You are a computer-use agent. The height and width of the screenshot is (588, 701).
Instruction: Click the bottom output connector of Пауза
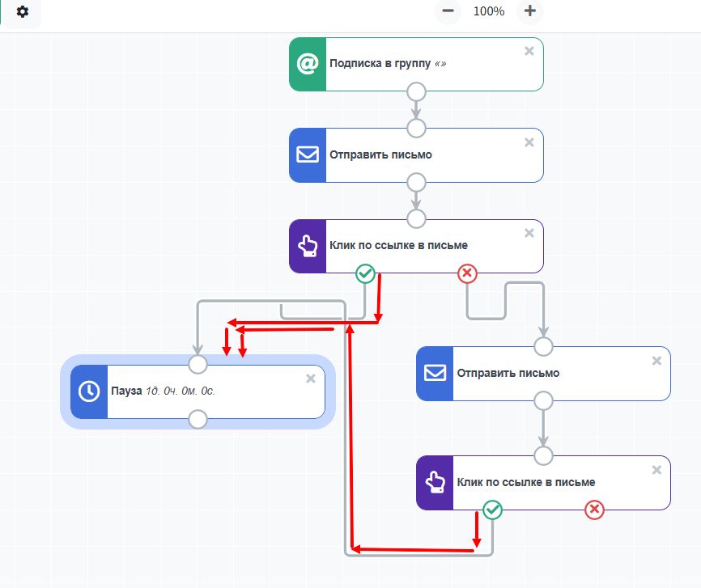[x=198, y=419]
